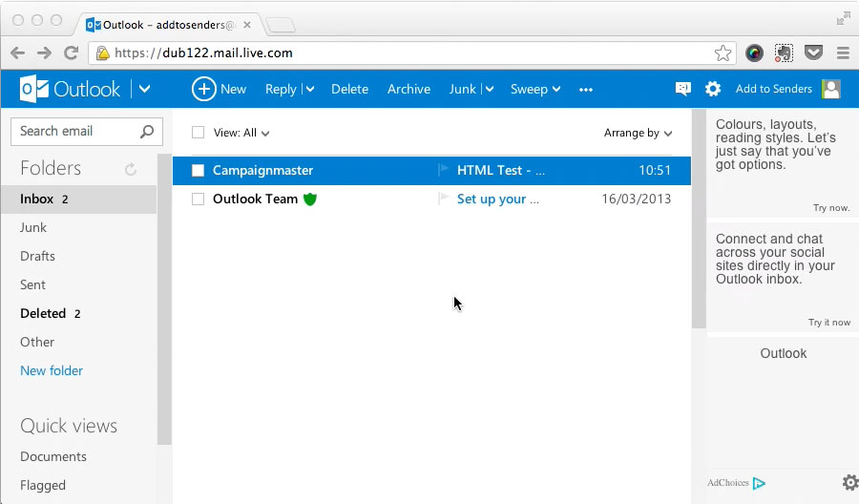859x504 pixels.
Task: Tick the select all messages checkbox
Action: pos(198,133)
